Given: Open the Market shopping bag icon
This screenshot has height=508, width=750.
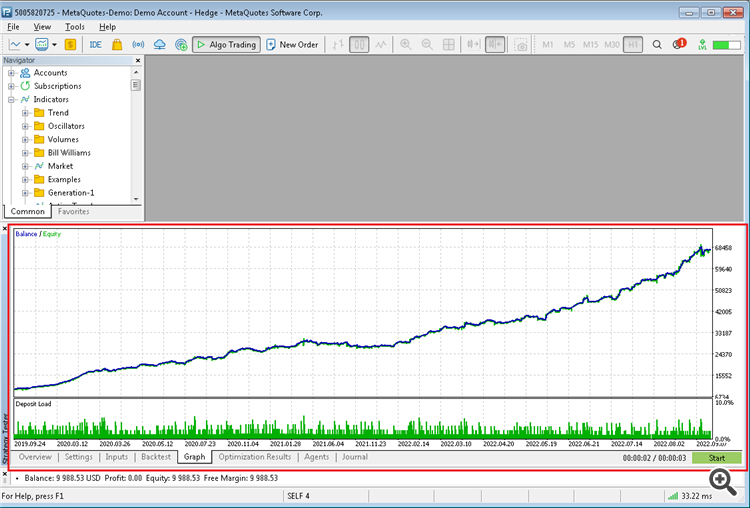Looking at the screenshot, I should 117,44.
